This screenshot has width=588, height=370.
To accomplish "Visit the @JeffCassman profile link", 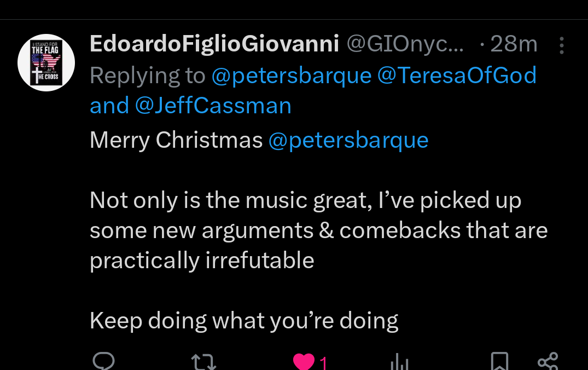I will [213, 106].
